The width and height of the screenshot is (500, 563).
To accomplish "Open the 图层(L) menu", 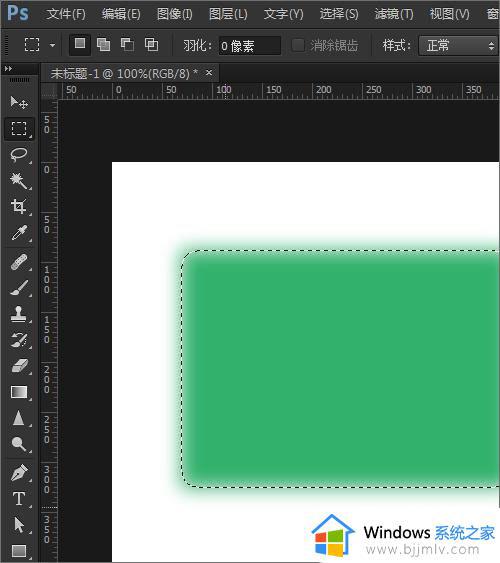I will click(x=228, y=14).
